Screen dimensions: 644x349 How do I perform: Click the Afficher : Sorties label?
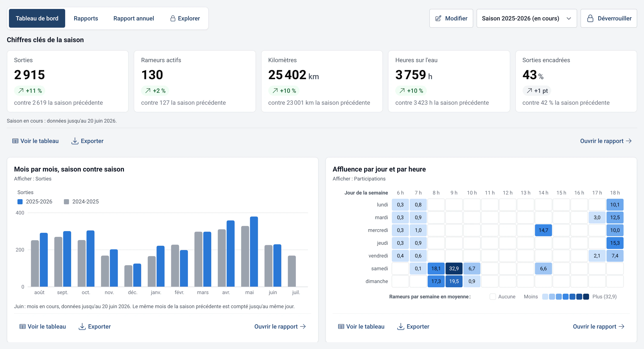33,179
